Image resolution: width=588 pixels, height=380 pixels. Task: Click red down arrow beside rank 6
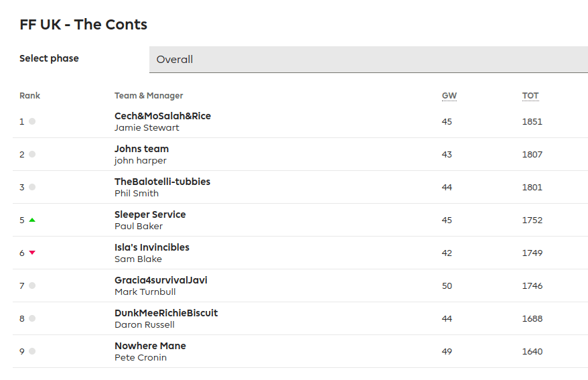tap(32, 253)
